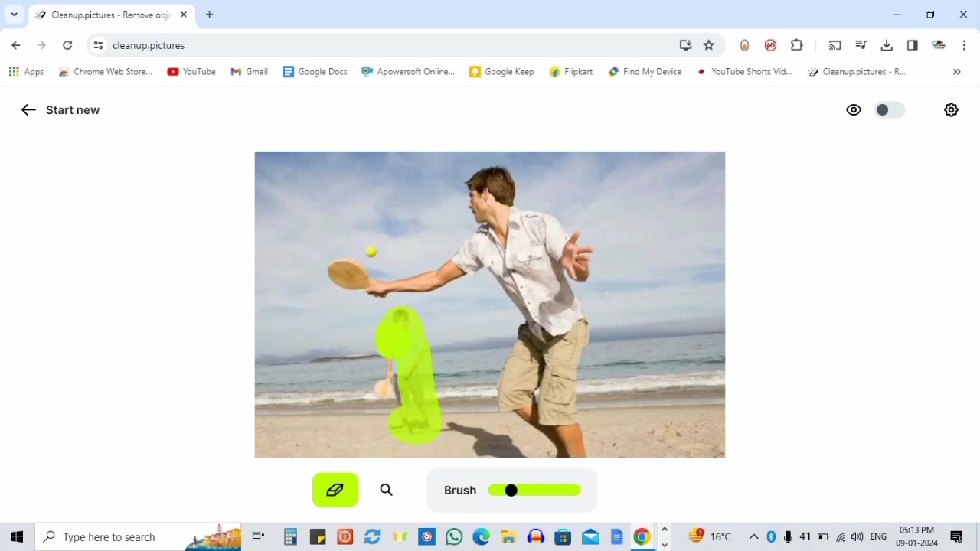
Task: Click the install app icon in address bar
Action: pos(685,45)
